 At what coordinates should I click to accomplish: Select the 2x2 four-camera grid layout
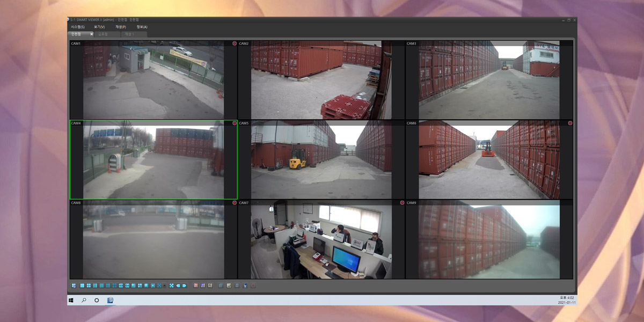click(x=89, y=286)
